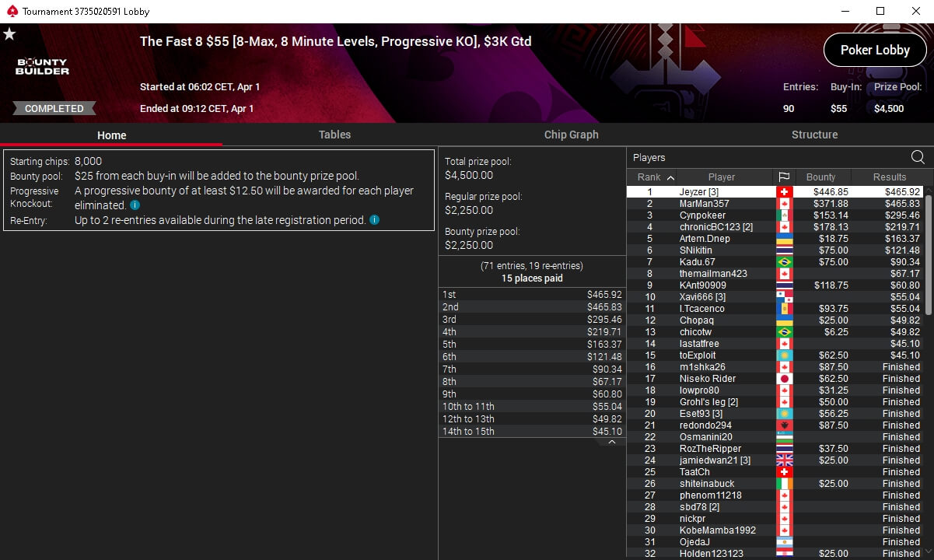Click the favorite star icon

(x=9, y=34)
